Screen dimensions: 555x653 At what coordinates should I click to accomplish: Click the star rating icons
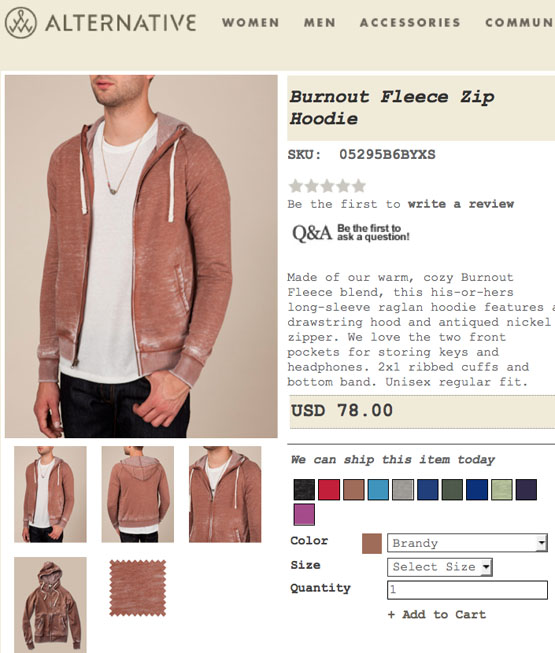[x=327, y=186]
